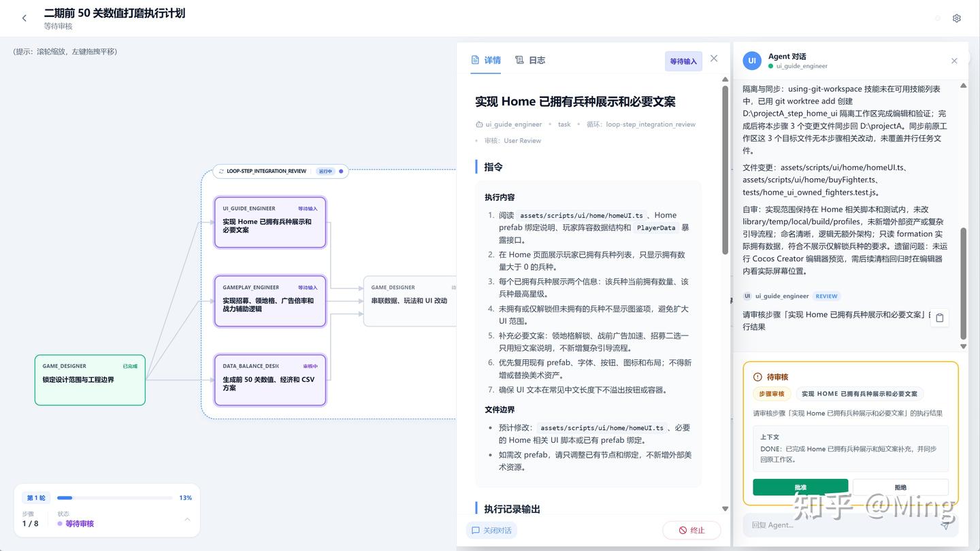Click the REVIEW badge beside ui_guide_engineer

(x=826, y=296)
